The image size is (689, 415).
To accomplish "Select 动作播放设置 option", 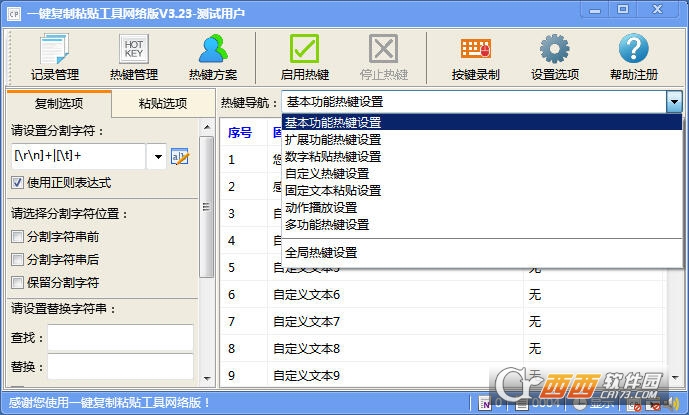I will [x=482, y=208].
